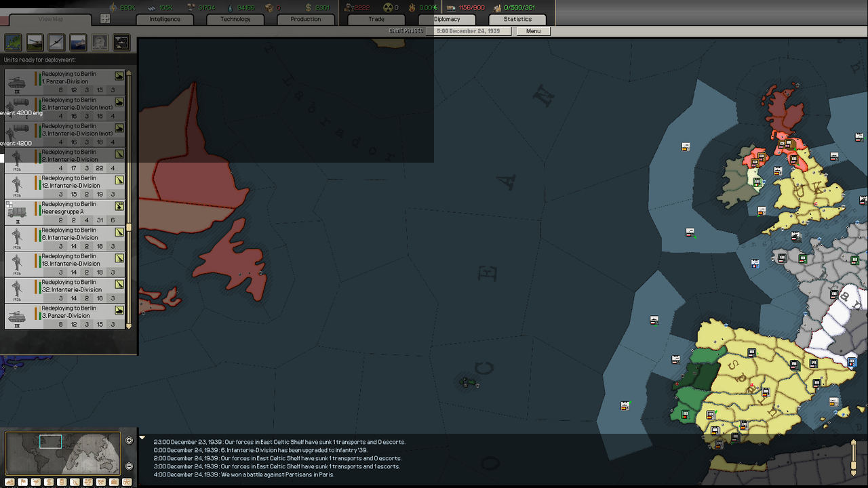868x488 pixels.
Task: Open the terrain map view icon
Action: 13,43
